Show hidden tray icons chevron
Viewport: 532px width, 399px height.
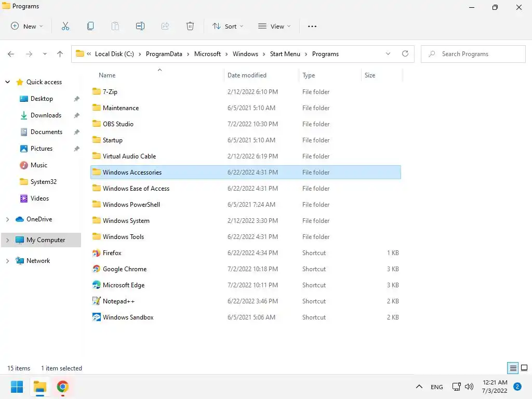point(419,387)
